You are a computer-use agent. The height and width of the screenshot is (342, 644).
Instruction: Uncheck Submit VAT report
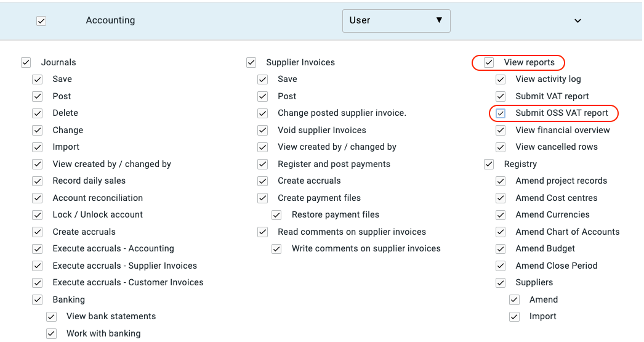point(501,96)
